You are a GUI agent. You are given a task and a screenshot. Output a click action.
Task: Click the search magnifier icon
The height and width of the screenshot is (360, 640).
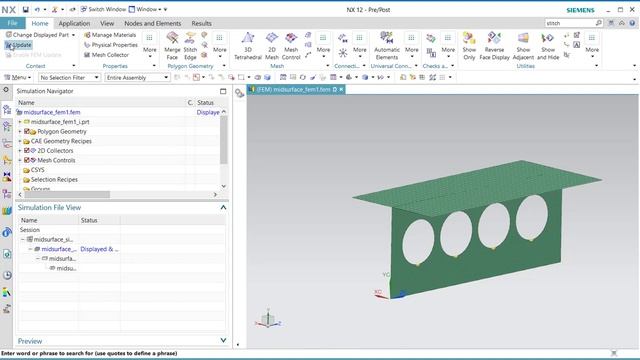point(598,23)
